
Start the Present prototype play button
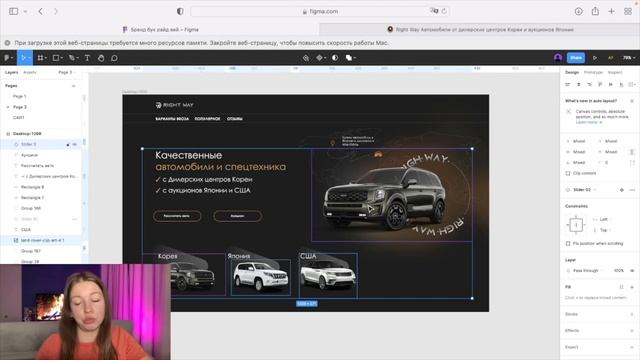(x=595, y=58)
